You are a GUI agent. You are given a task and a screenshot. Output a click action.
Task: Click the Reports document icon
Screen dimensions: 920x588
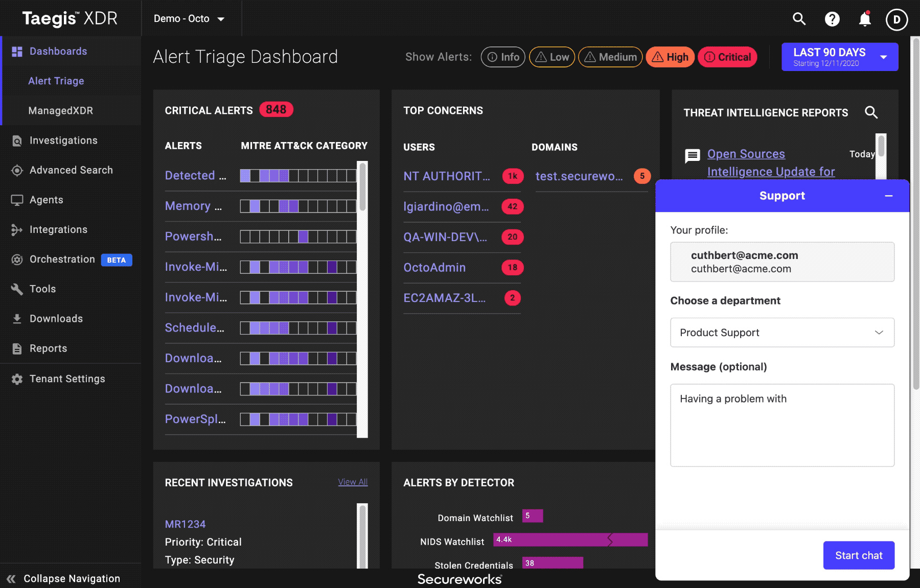[x=17, y=348]
